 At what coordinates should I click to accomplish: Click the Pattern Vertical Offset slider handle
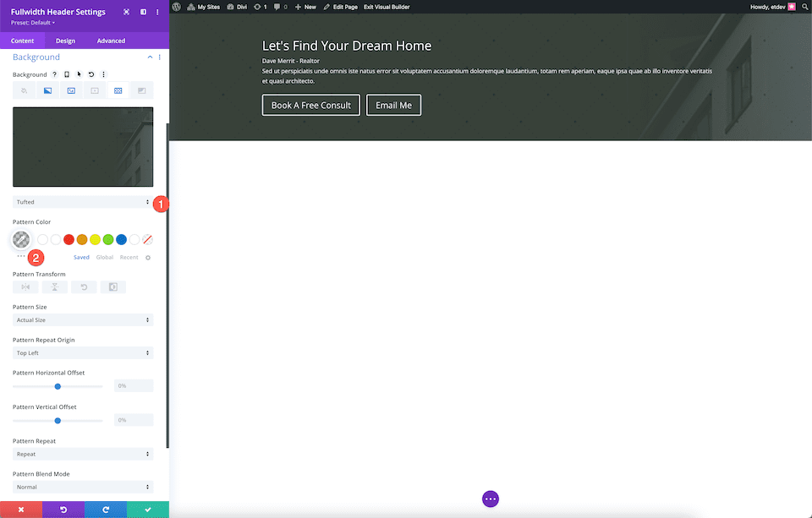click(58, 421)
